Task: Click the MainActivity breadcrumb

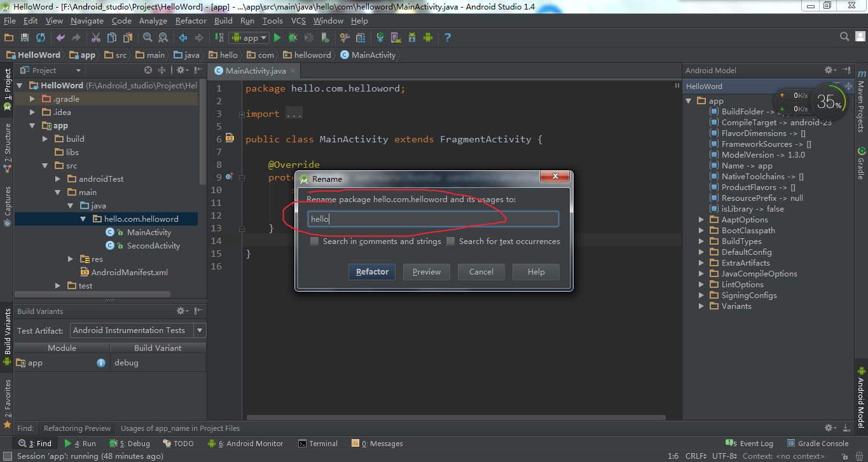Action: point(368,55)
